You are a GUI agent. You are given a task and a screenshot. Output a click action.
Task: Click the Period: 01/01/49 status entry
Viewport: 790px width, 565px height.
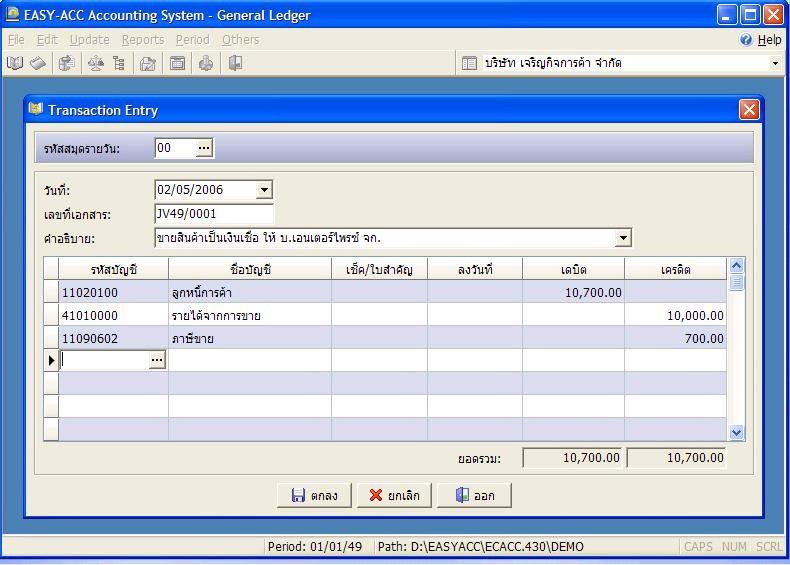pos(315,546)
